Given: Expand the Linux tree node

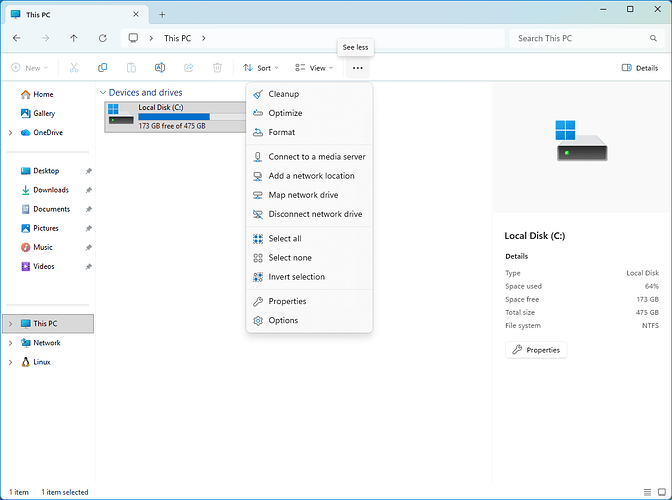Looking at the screenshot, I should pos(10,362).
